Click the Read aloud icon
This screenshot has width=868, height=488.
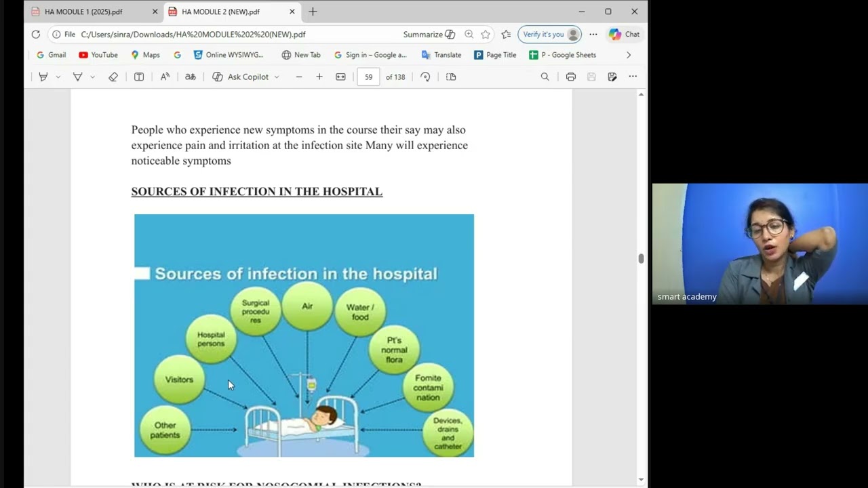[x=165, y=77]
